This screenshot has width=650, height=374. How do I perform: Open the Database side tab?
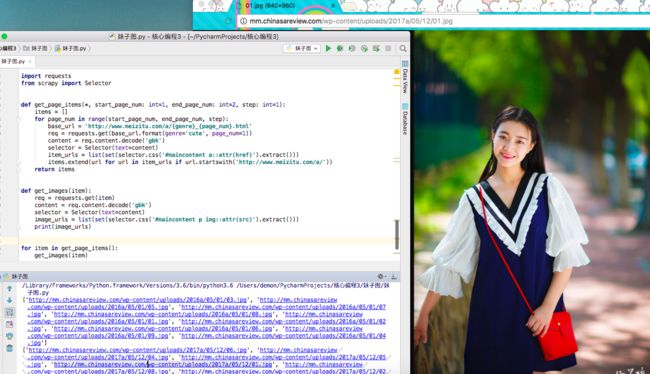(405, 119)
